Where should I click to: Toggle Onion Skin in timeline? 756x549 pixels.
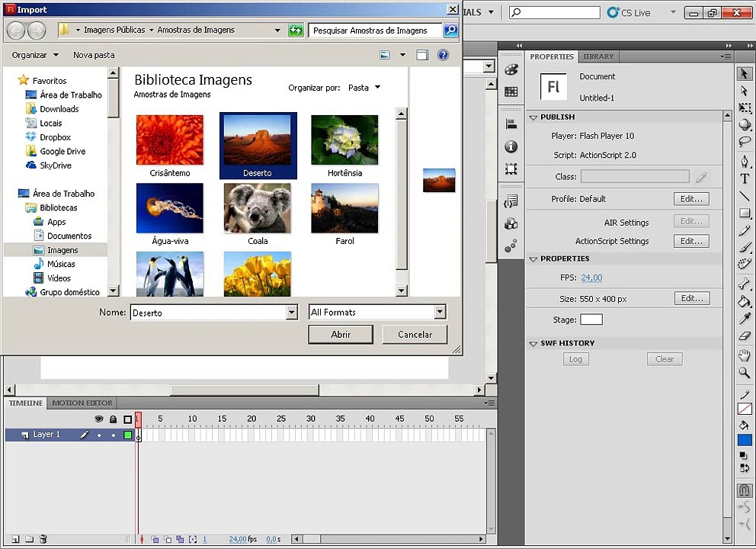[155, 539]
